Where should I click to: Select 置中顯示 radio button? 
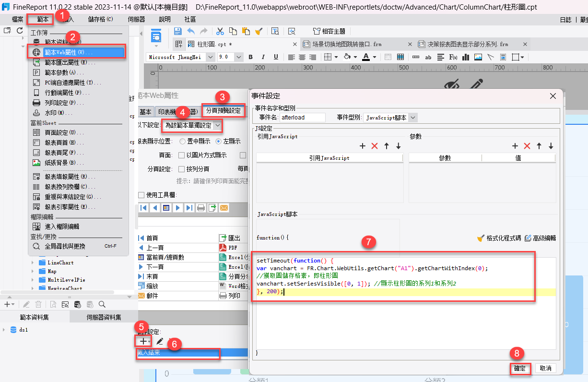click(x=182, y=141)
